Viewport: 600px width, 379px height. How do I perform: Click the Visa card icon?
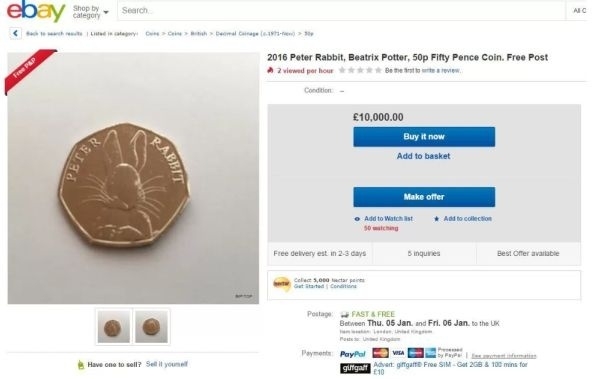[398, 353]
